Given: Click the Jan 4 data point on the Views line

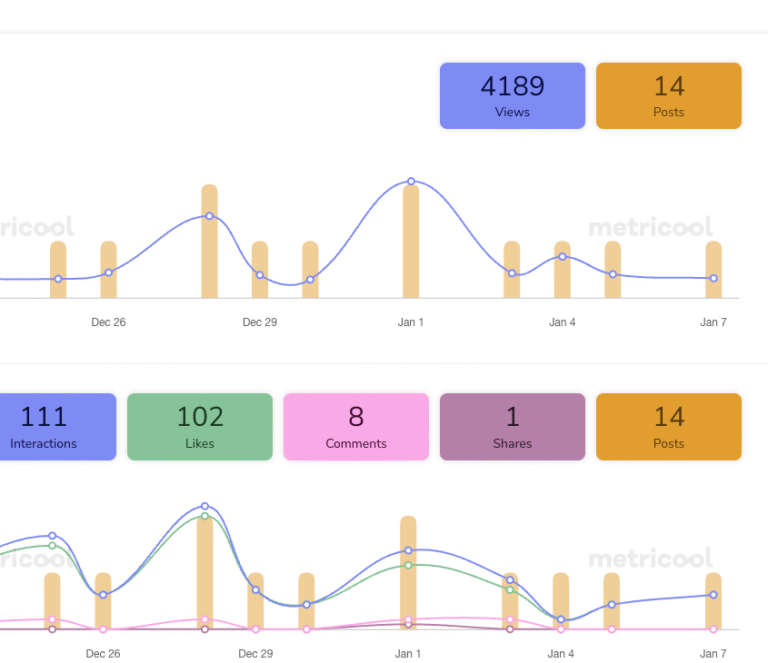Looking at the screenshot, I should [562, 257].
